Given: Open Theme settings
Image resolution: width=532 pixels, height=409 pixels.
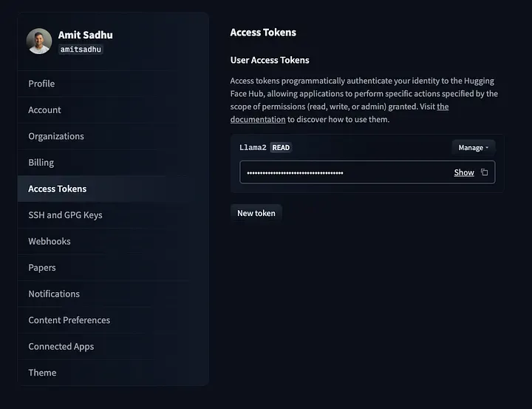Looking at the screenshot, I should (42, 373).
